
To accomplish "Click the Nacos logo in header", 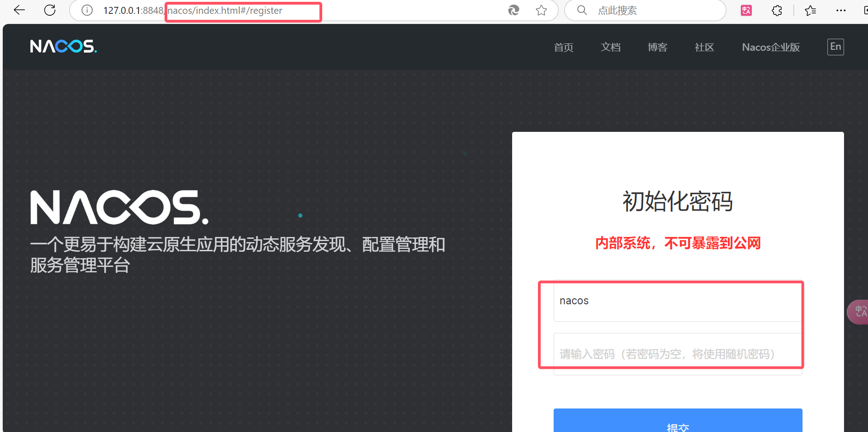I will [64, 46].
